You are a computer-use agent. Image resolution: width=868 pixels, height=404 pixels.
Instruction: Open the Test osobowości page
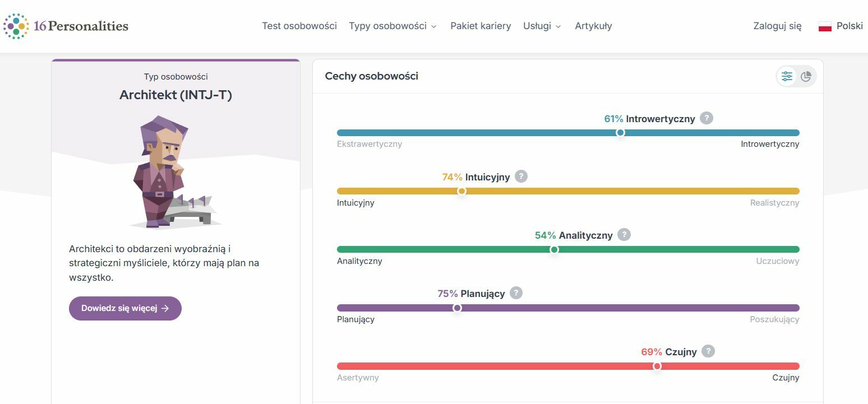(x=299, y=26)
